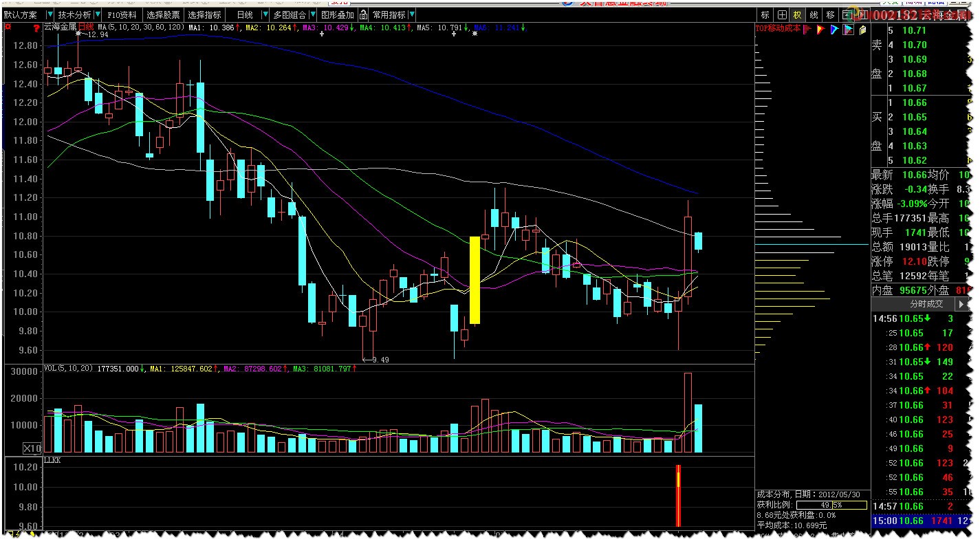This screenshot has height=544, width=980.
Task: Click the X10 volume scale label
Action: pos(32,448)
